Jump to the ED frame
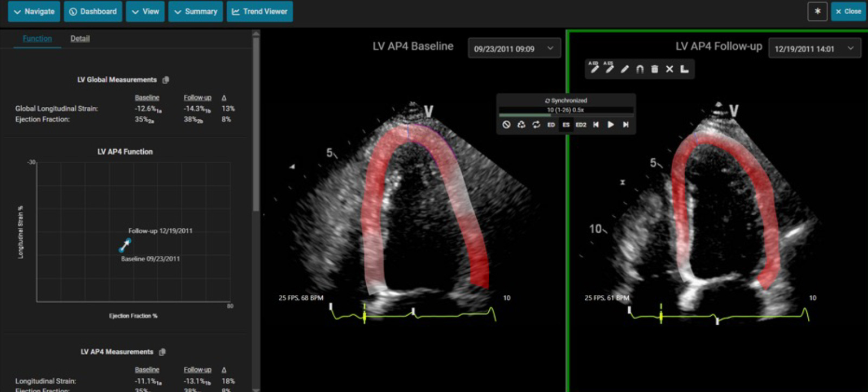The height and width of the screenshot is (392, 868). coord(551,125)
